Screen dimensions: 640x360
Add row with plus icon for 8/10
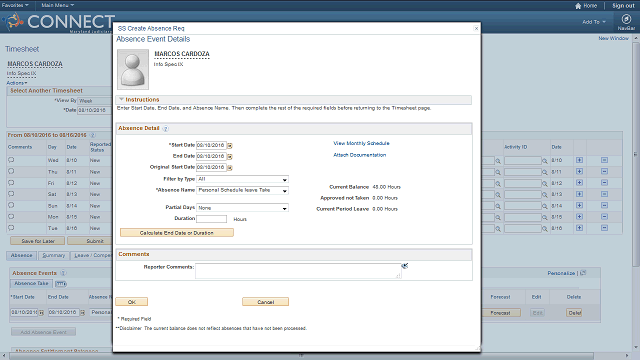(x=579, y=160)
